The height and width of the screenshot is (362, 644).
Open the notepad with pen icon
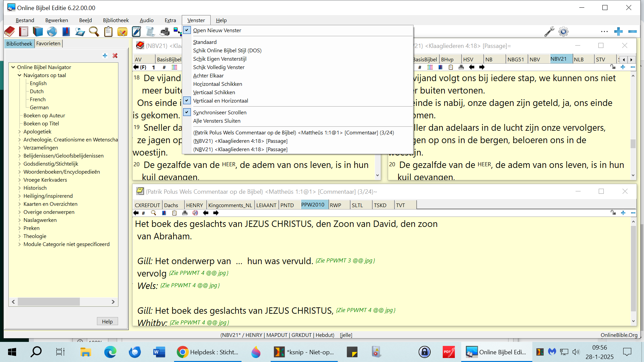point(136,32)
